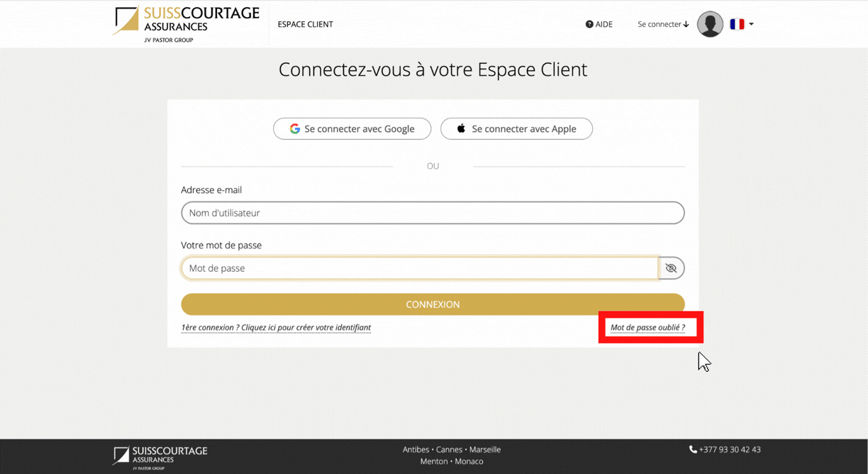The image size is (868, 474).
Task: Click the phone handset icon in footer
Action: click(693, 450)
